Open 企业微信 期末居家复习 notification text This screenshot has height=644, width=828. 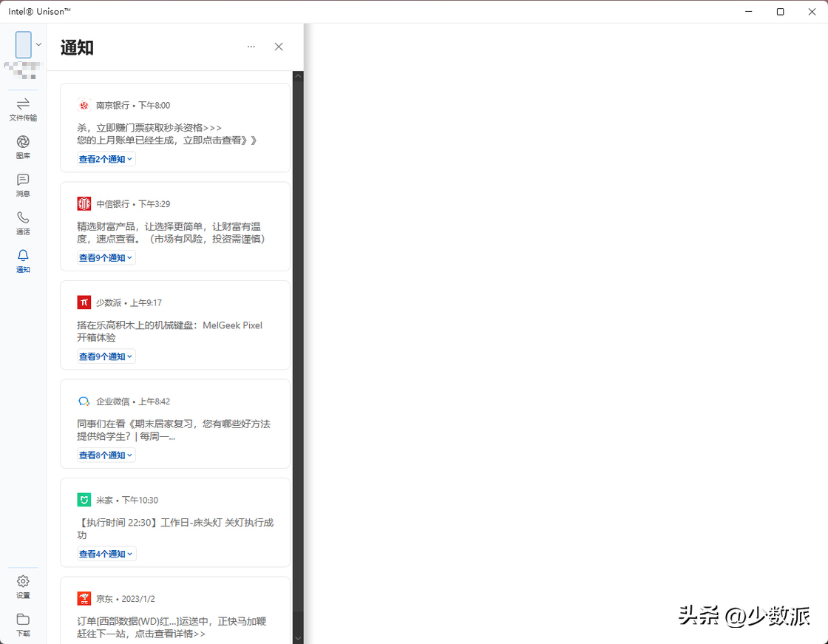174,430
